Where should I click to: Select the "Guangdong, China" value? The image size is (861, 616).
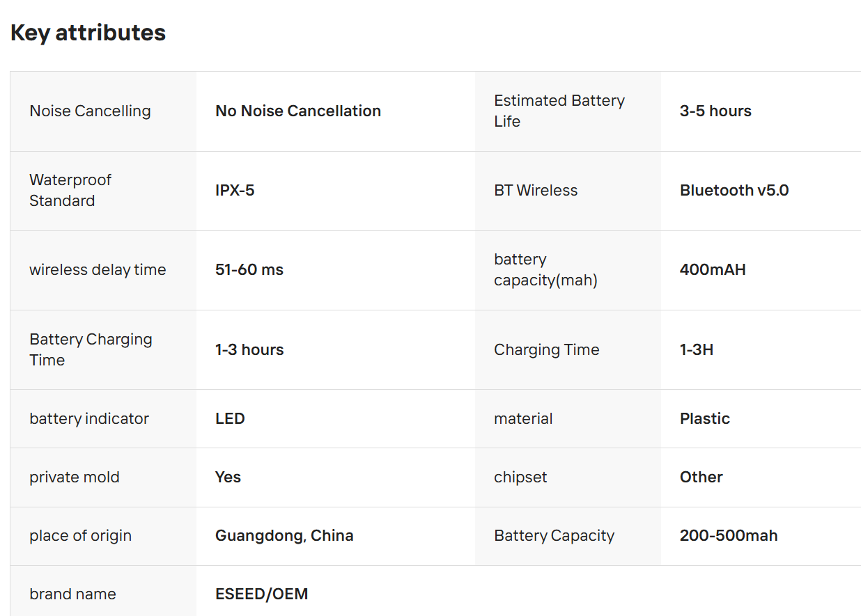point(284,535)
